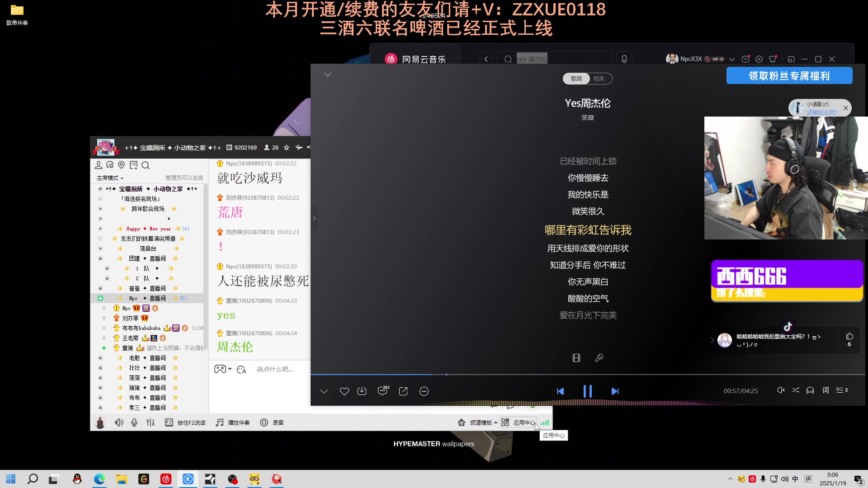Screen dimensions: 868x488
Task: Seek along the song progress bar
Action: click(x=588, y=375)
